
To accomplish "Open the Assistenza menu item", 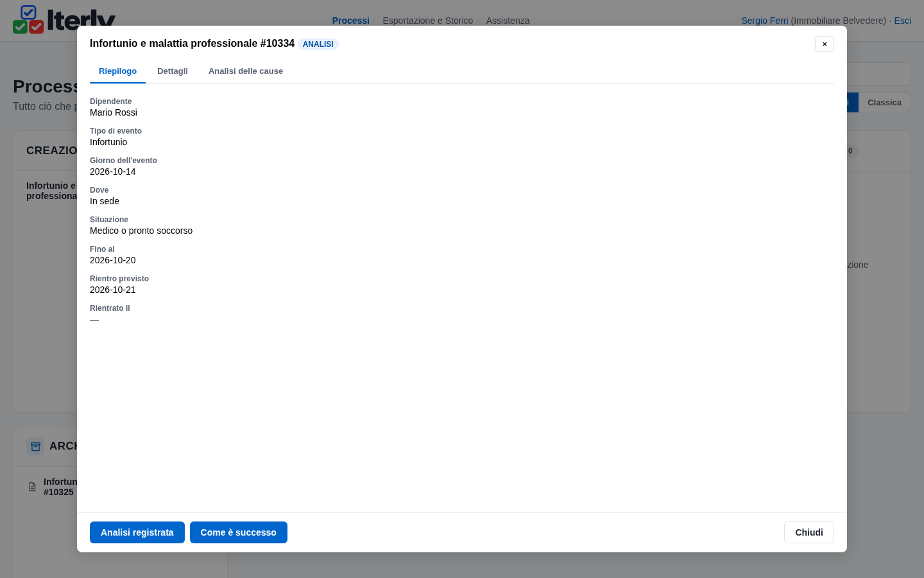I will (x=508, y=21).
